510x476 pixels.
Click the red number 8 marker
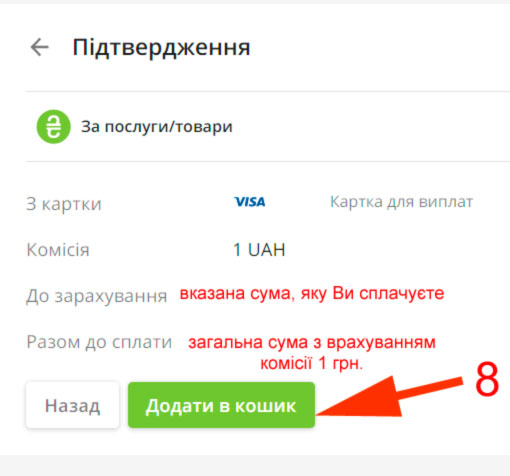click(x=487, y=379)
